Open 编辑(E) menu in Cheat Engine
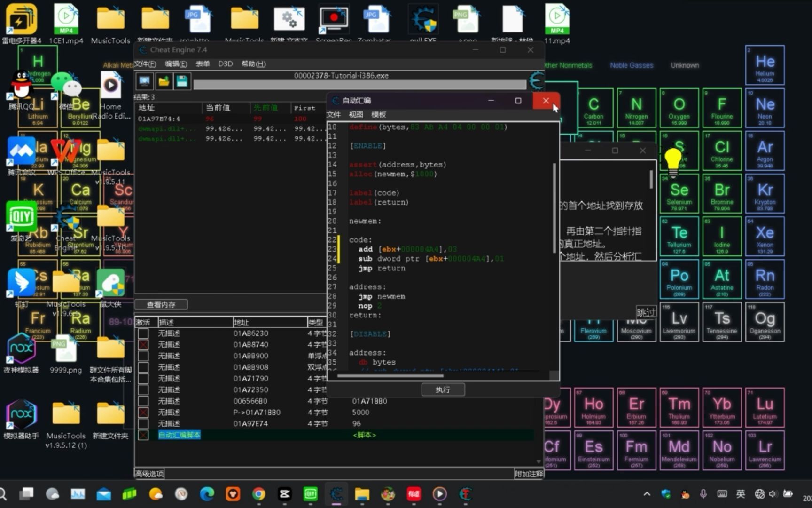812x508 pixels. coord(176,64)
